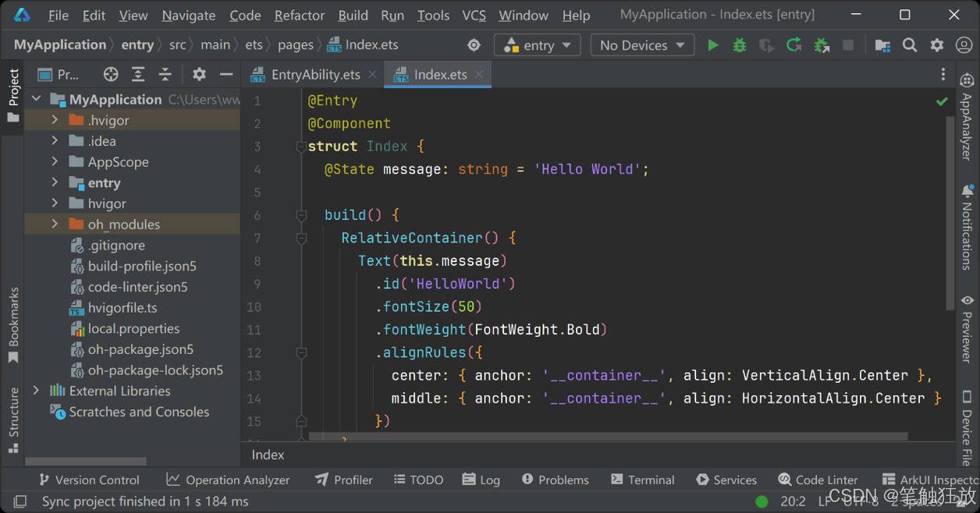Open the File menu

click(x=59, y=15)
